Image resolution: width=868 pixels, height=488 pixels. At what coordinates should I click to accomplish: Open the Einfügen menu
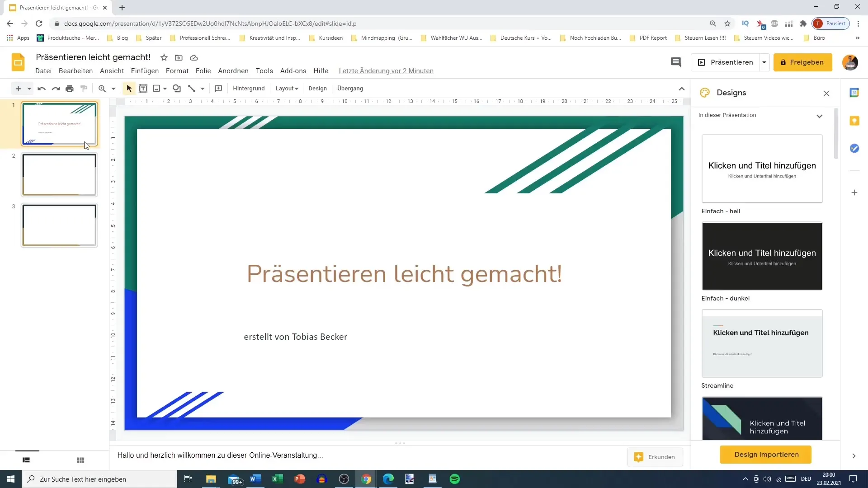point(145,71)
